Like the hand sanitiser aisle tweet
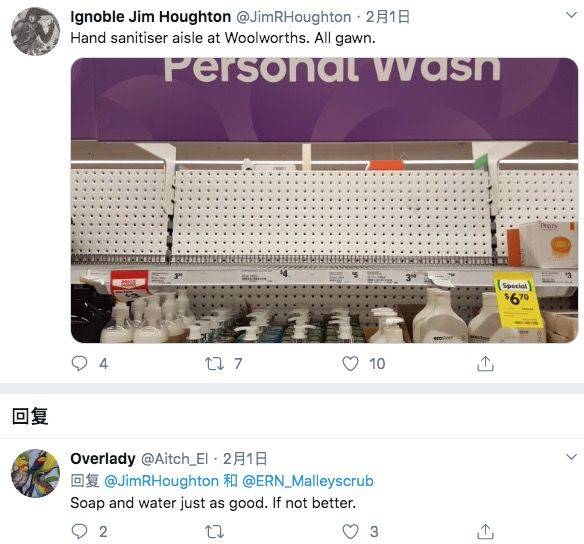The width and height of the screenshot is (584, 544). (350, 363)
